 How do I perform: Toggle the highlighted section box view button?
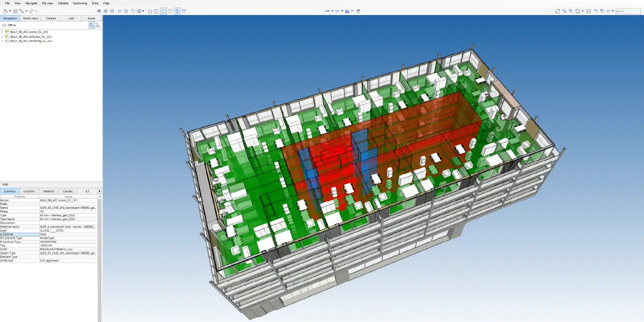(x=163, y=11)
